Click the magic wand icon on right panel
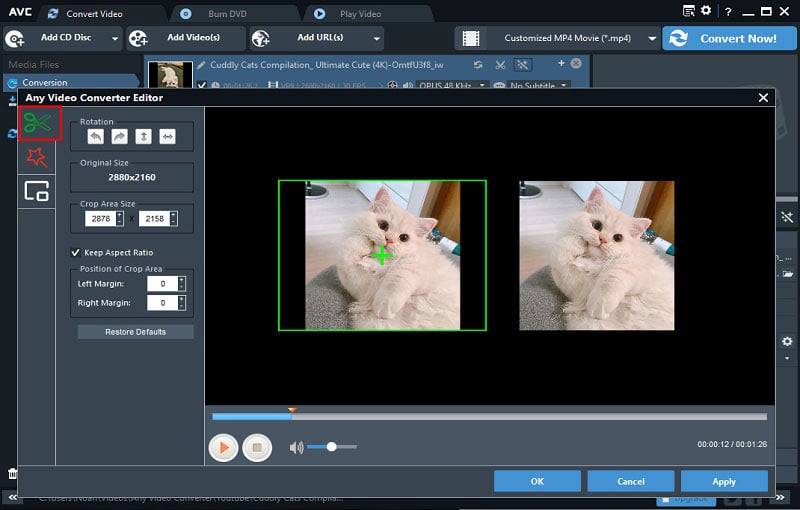 click(787, 217)
